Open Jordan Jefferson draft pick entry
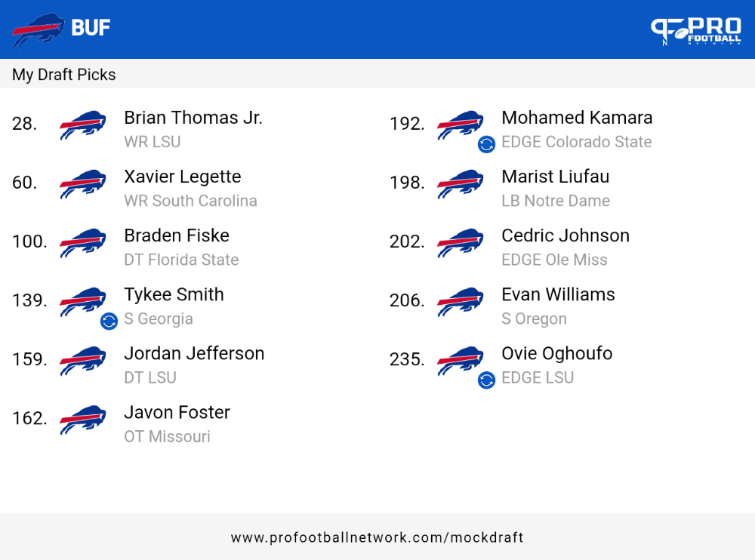 tap(138, 365)
